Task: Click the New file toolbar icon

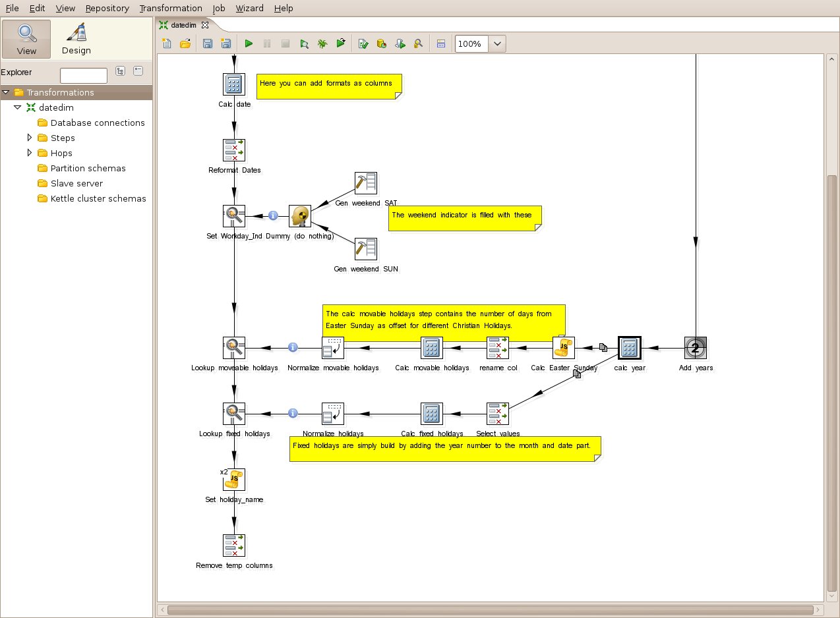Action: click(167, 44)
